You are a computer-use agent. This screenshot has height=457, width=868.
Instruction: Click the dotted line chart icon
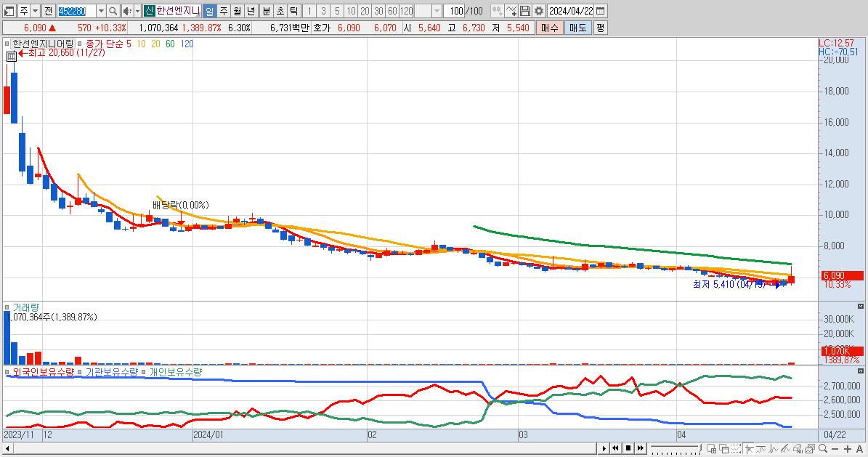[x=737, y=448]
